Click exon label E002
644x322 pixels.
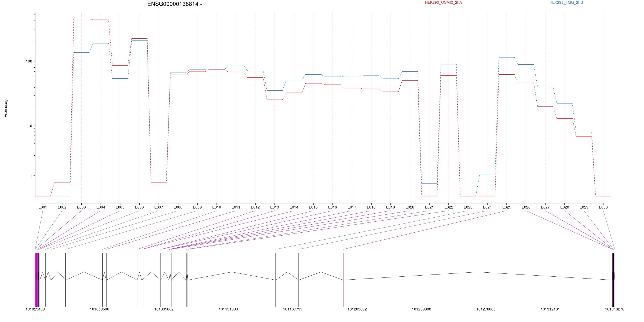coord(62,207)
